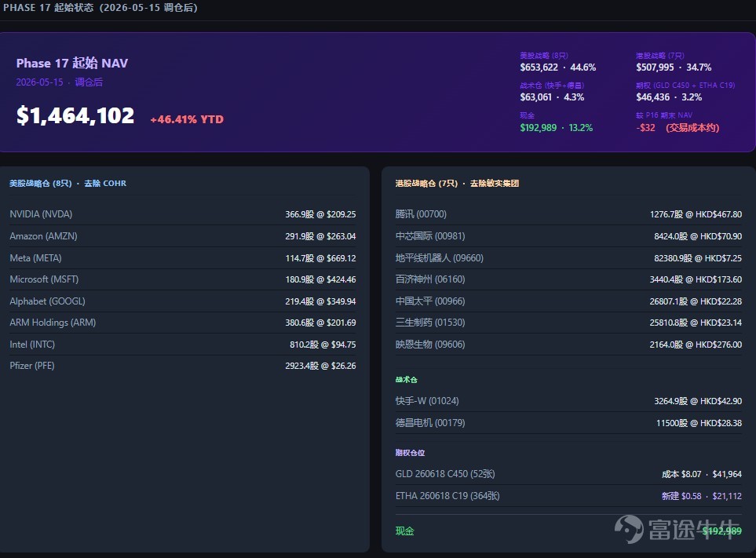756x558 pixels.
Task: Click the 2026-05-15 调仓后 date line
Action: click(x=60, y=82)
